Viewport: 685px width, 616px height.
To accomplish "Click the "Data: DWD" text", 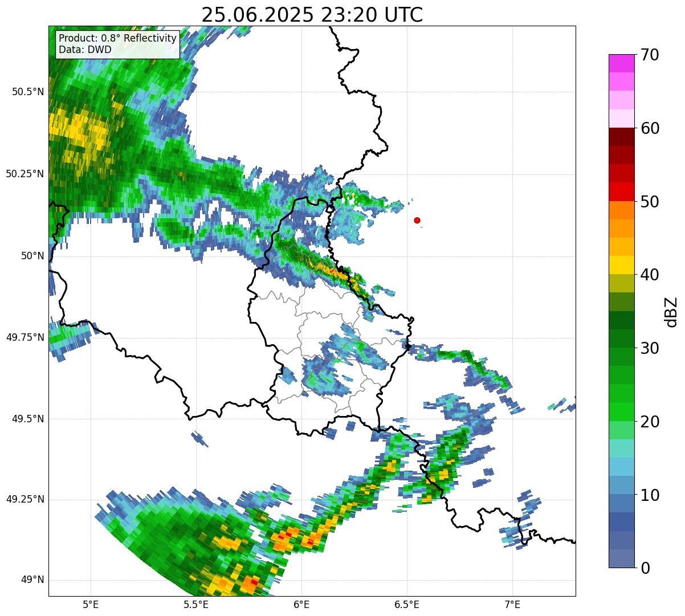I will point(85,50).
